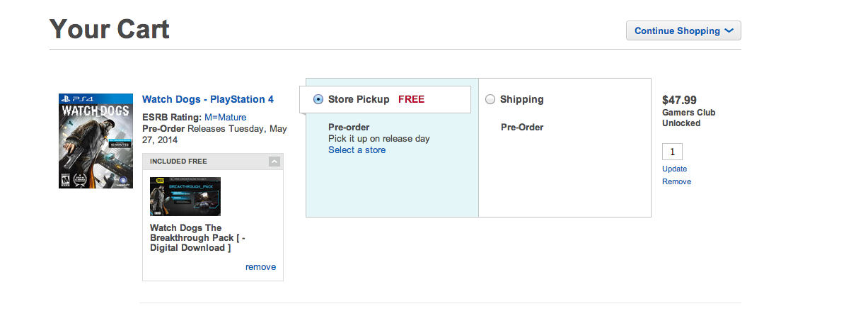
Task: Select the Shipping radio button
Action: pyautogui.click(x=490, y=99)
